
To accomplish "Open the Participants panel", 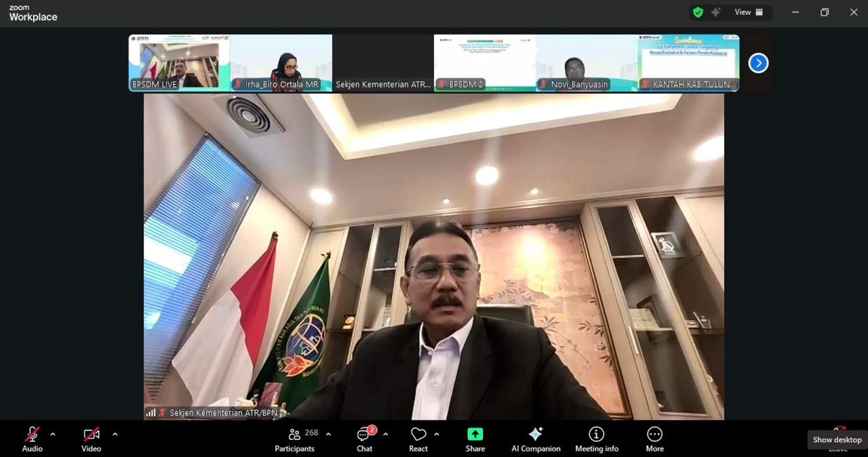I will (294, 439).
